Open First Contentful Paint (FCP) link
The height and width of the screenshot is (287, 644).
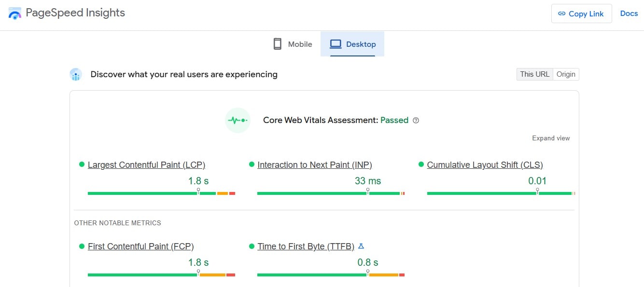(140, 246)
